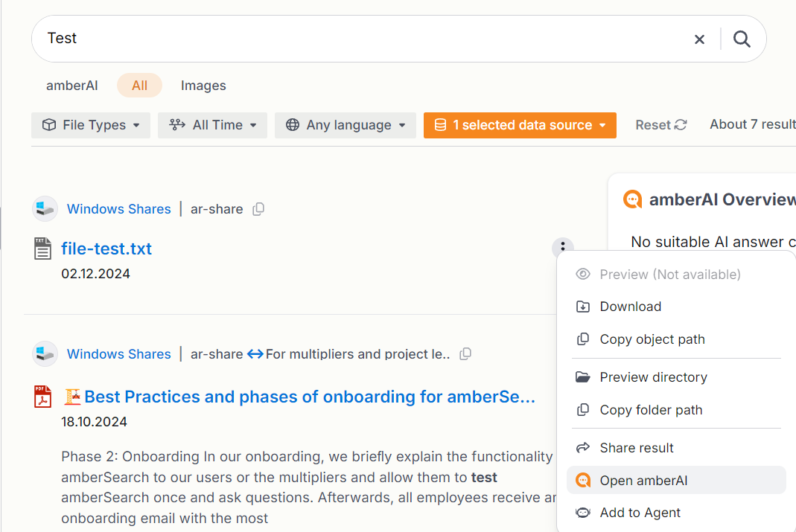Click the 'About 7 result' count text

point(752,124)
